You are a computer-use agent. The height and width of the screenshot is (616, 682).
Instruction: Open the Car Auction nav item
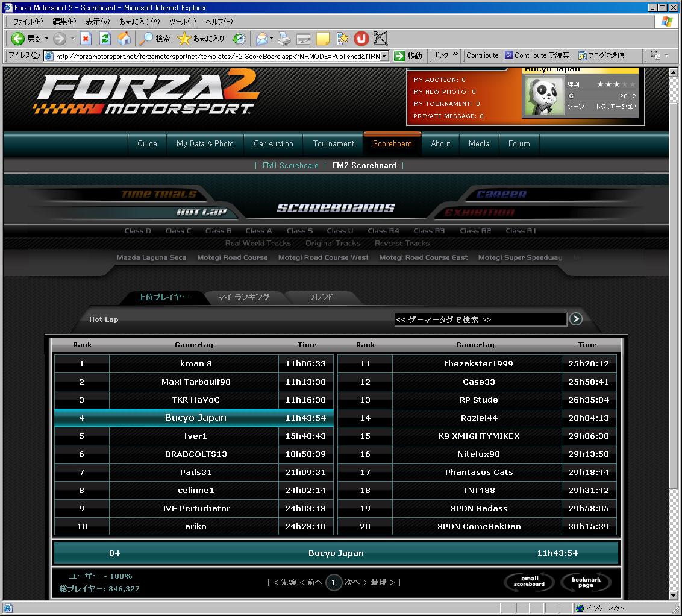pyautogui.click(x=273, y=144)
